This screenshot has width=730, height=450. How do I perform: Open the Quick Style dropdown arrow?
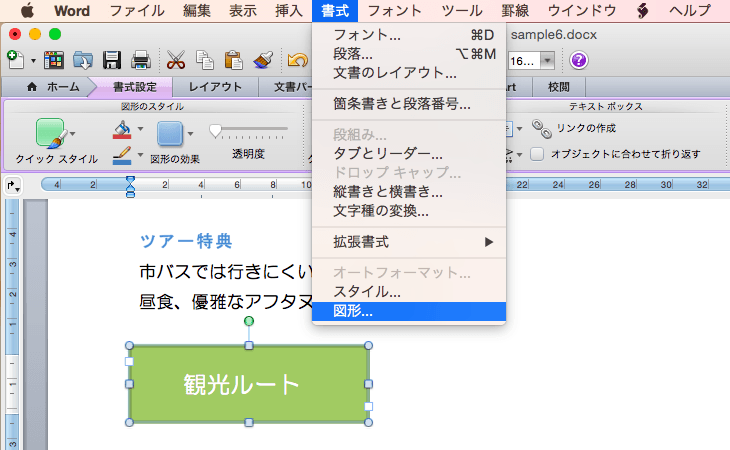[73, 134]
